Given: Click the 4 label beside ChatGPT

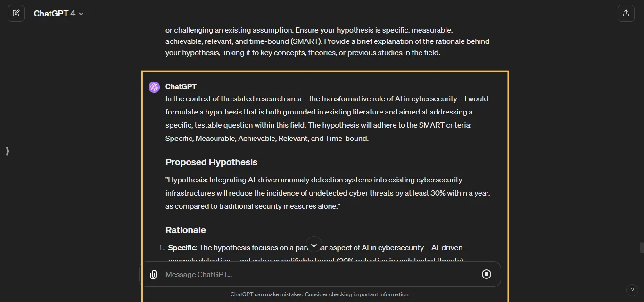Looking at the screenshot, I should click(x=74, y=13).
